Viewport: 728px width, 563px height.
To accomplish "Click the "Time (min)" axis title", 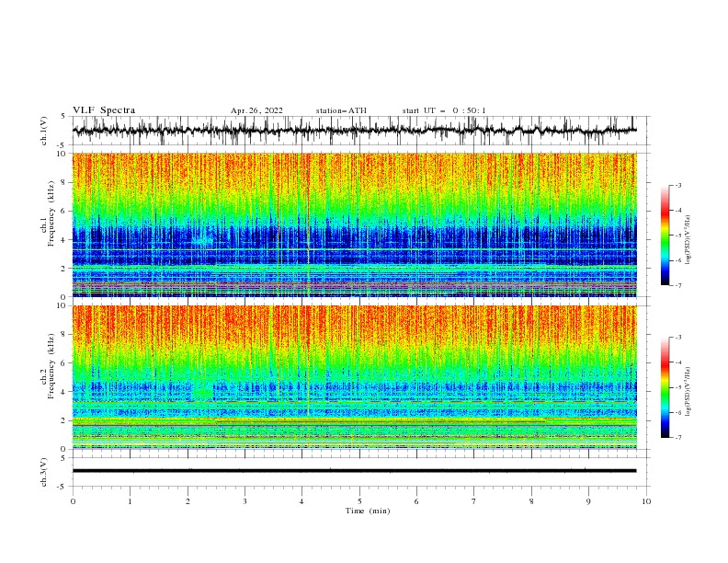I will pyautogui.click(x=368, y=511).
